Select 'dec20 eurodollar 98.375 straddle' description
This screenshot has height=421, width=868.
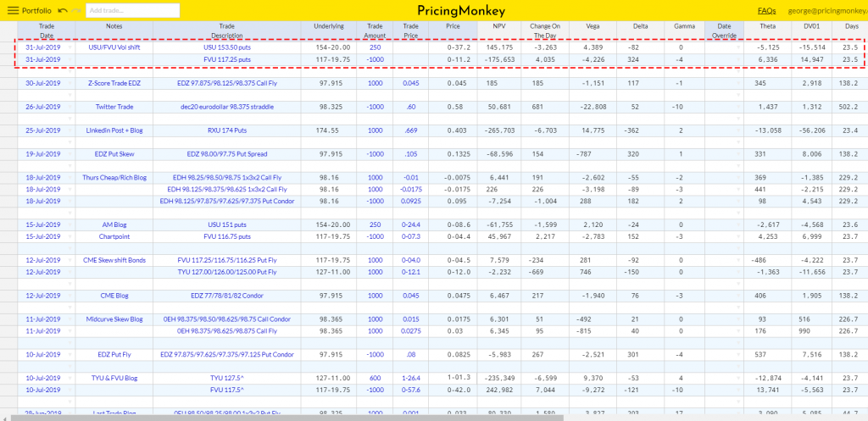pos(227,107)
